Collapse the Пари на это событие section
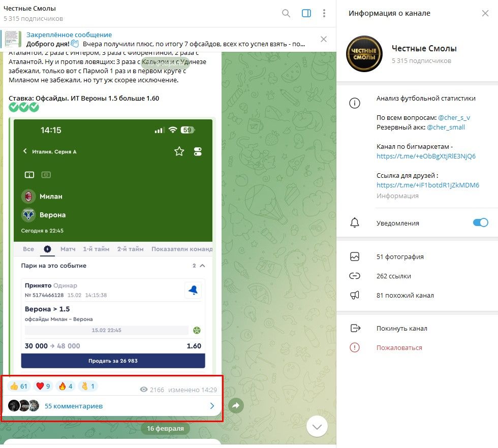Screen dimensions: 498x448 pos(202,266)
